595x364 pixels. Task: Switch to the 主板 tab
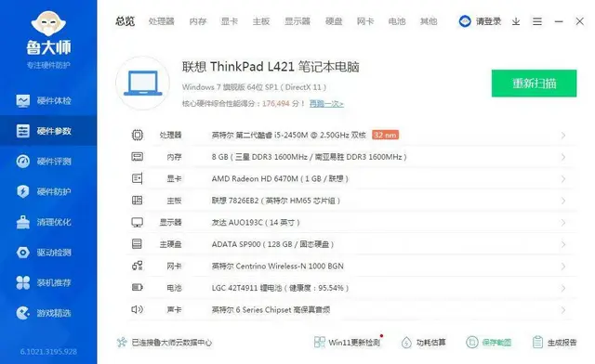[x=261, y=21]
